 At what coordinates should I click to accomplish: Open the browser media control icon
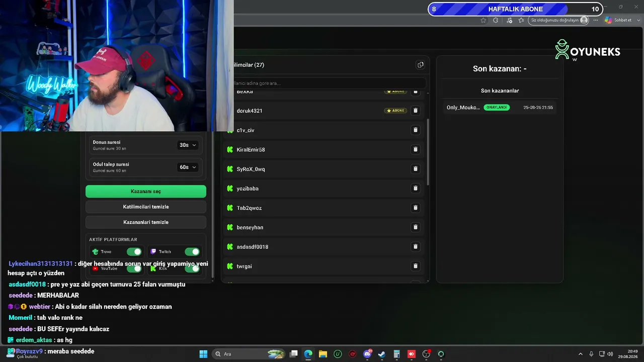509,20
